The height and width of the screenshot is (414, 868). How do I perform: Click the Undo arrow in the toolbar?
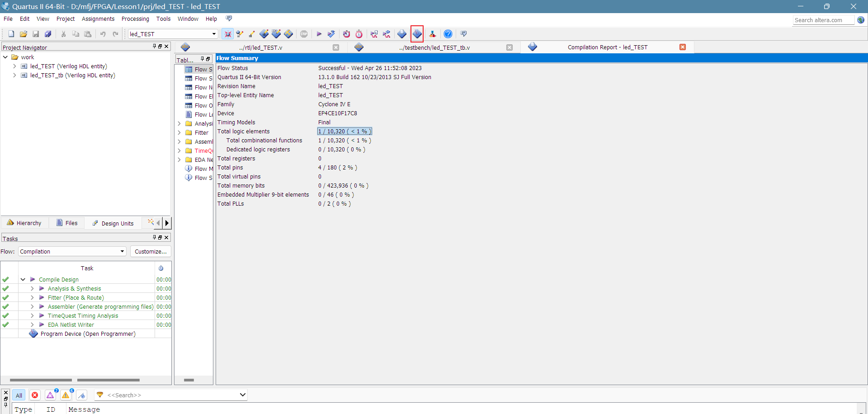[103, 34]
